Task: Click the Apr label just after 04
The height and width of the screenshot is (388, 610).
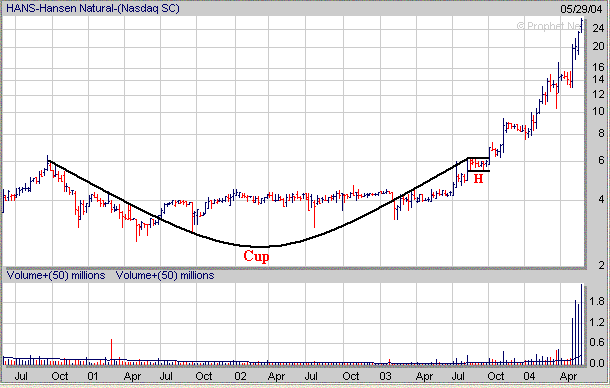Action: 568,377
